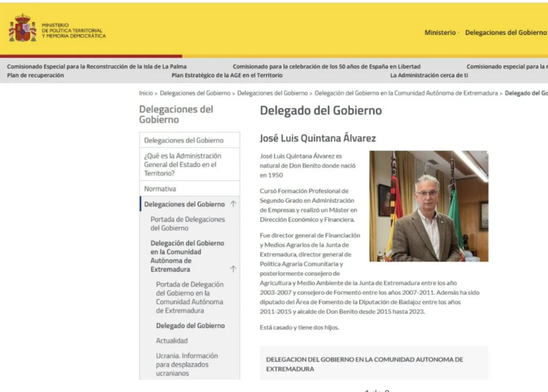Open La Administración cerca de ti link
548x392 pixels.
pyautogui.click(x=429, y=75)
